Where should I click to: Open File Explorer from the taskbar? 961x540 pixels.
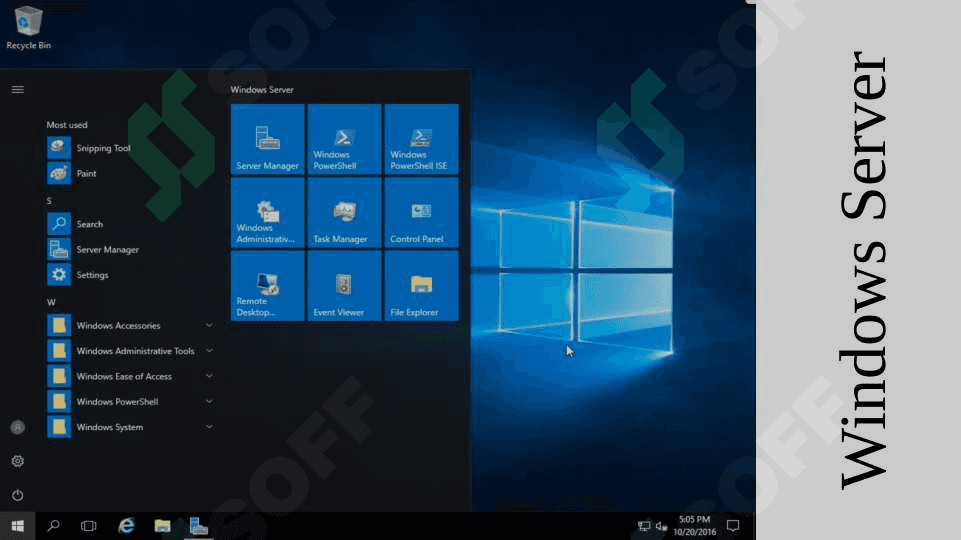tap(162, 526)
